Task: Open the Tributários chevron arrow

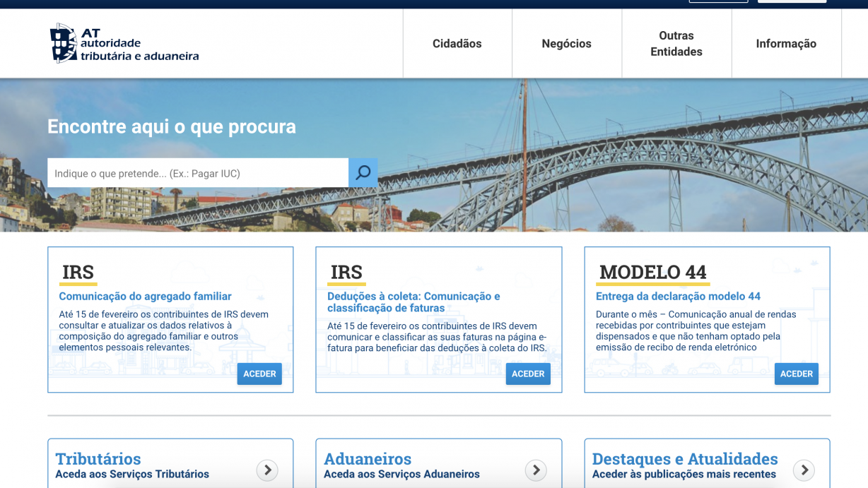Action: pos(267,470)
